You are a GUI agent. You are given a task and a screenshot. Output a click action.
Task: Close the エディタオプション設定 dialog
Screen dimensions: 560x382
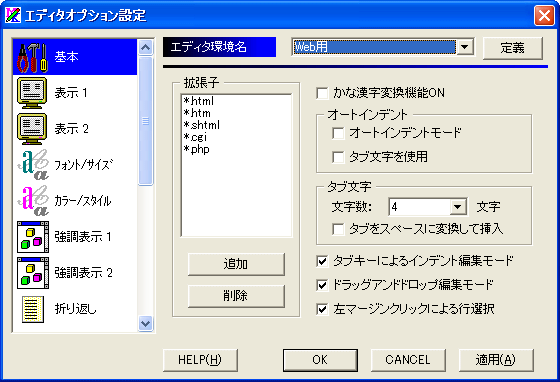coord(544,16)
